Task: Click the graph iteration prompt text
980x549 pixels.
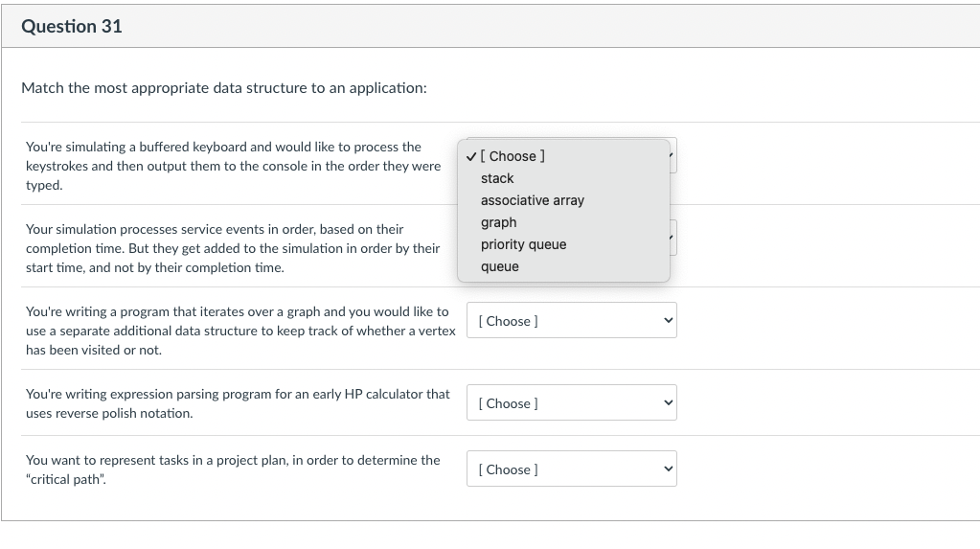Action: tap(239, 331)
